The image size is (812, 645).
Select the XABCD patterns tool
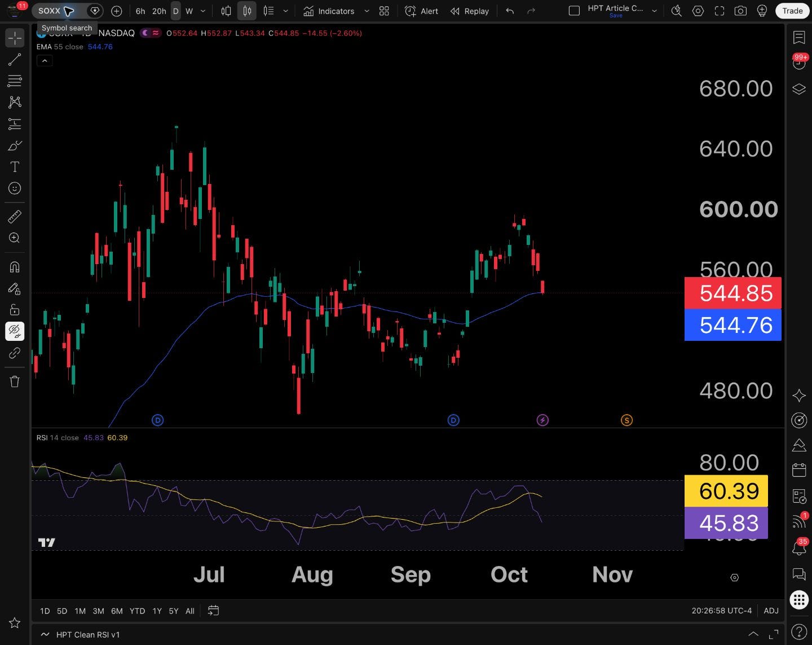pos(15,102)
